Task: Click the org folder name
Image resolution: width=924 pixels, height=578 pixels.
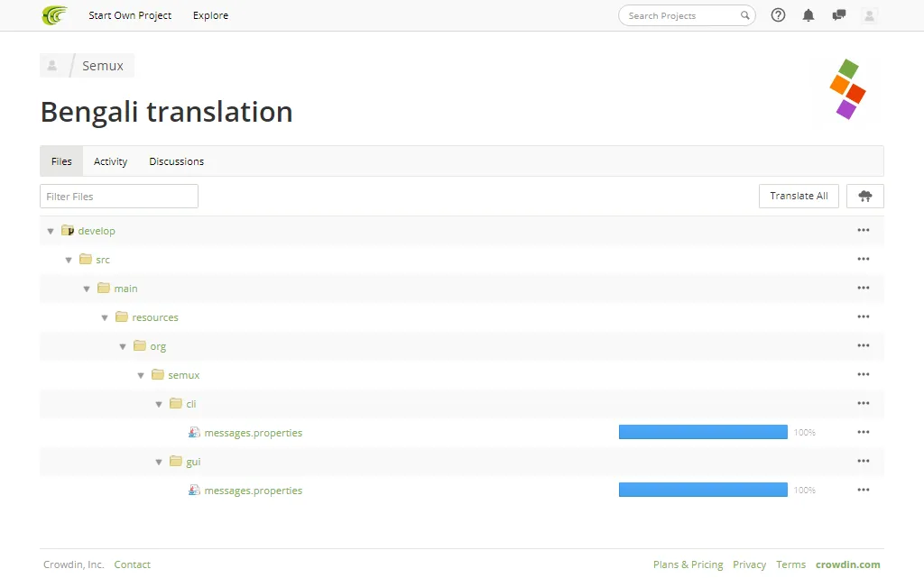Action: (x=158, y=346)
